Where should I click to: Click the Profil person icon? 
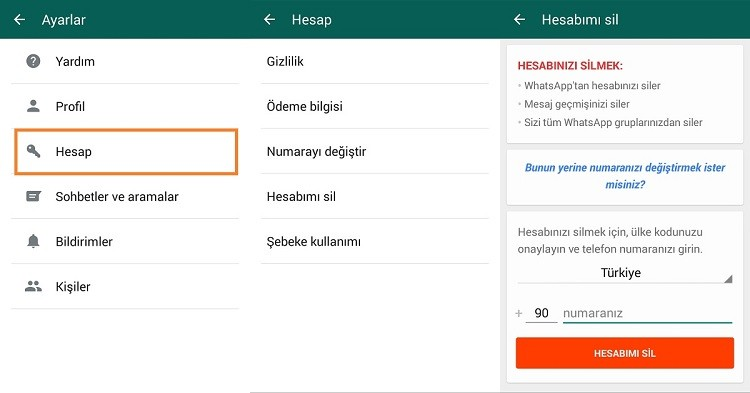pos(33,106)
